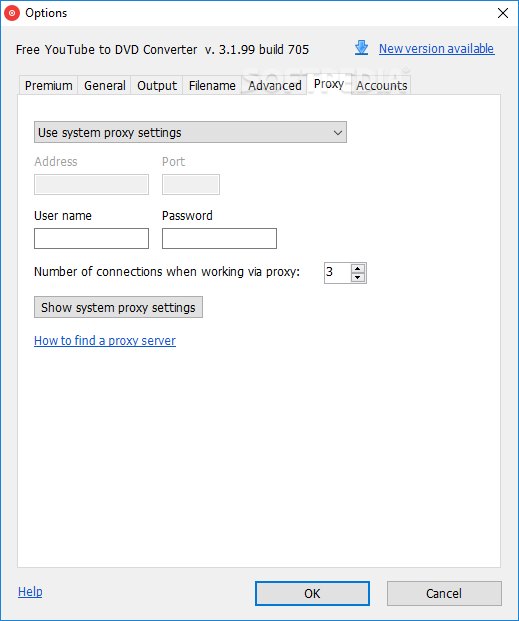519x621 pixels.
Task: Expand the Use system proxy settings dropdown
Action: pos(190,132)
